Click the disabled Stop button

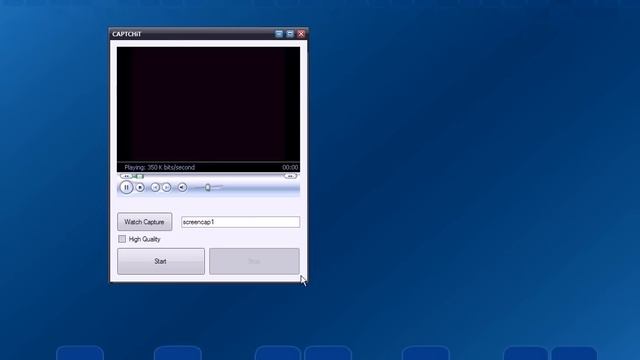tap(254, 261)
